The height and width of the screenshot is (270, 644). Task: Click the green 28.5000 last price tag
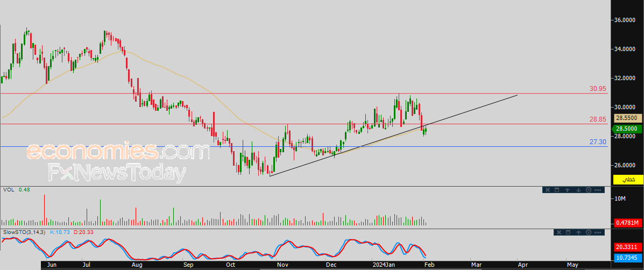(x=628, y=129)
